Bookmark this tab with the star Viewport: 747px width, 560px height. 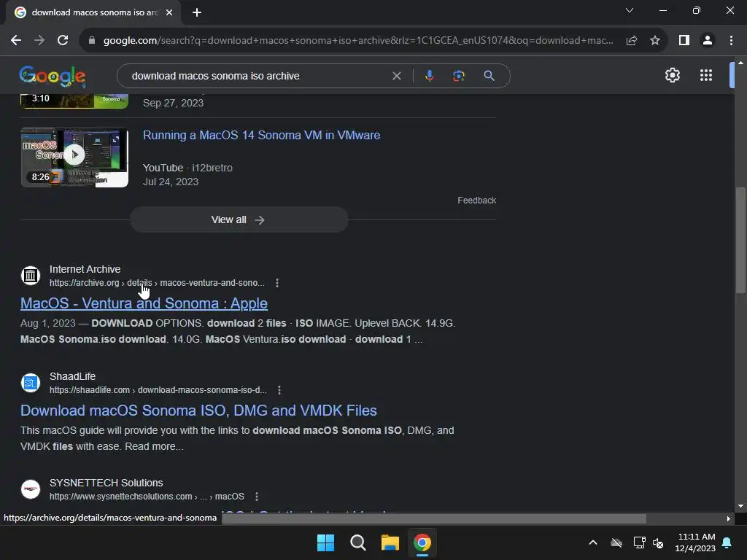(x=655, y=41)
